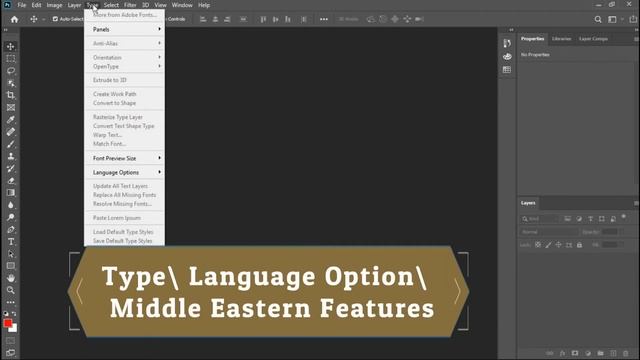The height and width of the screenshot is (360, 640).
Task: Expand the Language Options submenu
Action: click(124, 173)
